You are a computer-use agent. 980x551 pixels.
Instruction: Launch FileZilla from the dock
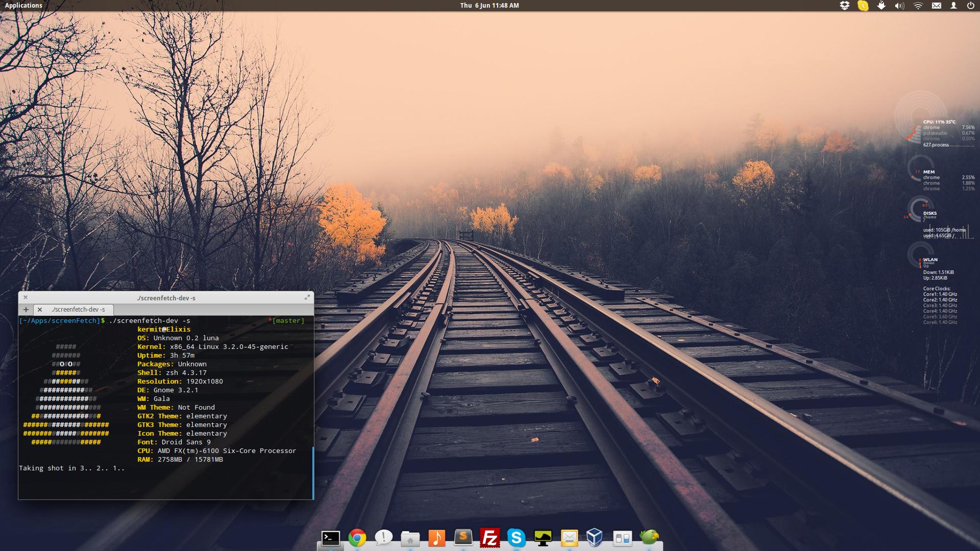489,538
